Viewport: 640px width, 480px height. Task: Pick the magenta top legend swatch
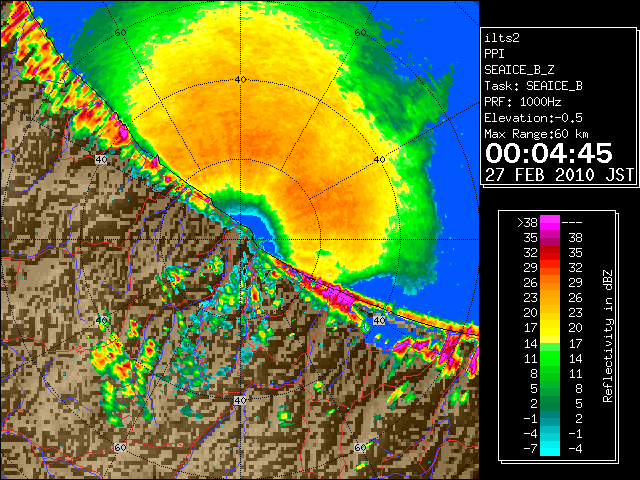point(550,222)
